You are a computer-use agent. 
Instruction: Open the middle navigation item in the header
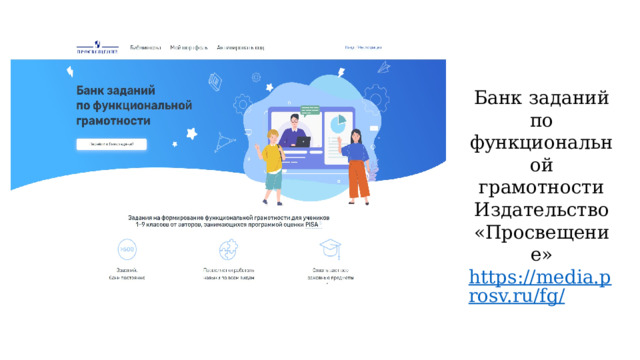pos(189,48)
